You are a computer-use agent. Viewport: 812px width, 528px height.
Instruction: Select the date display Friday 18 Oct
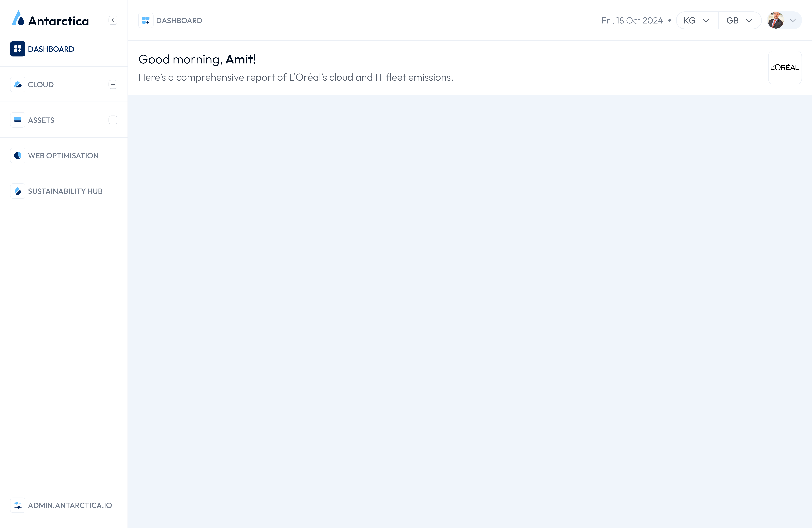632,20
